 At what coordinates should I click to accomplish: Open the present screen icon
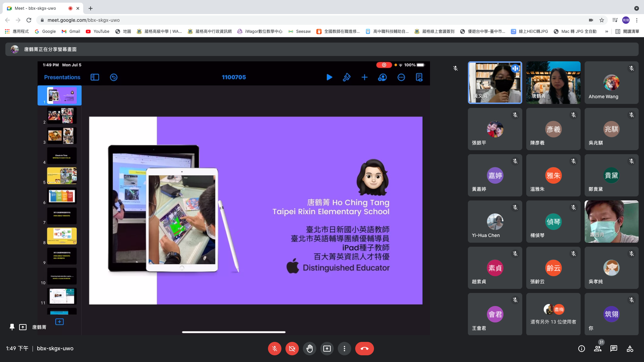[327, 349]
